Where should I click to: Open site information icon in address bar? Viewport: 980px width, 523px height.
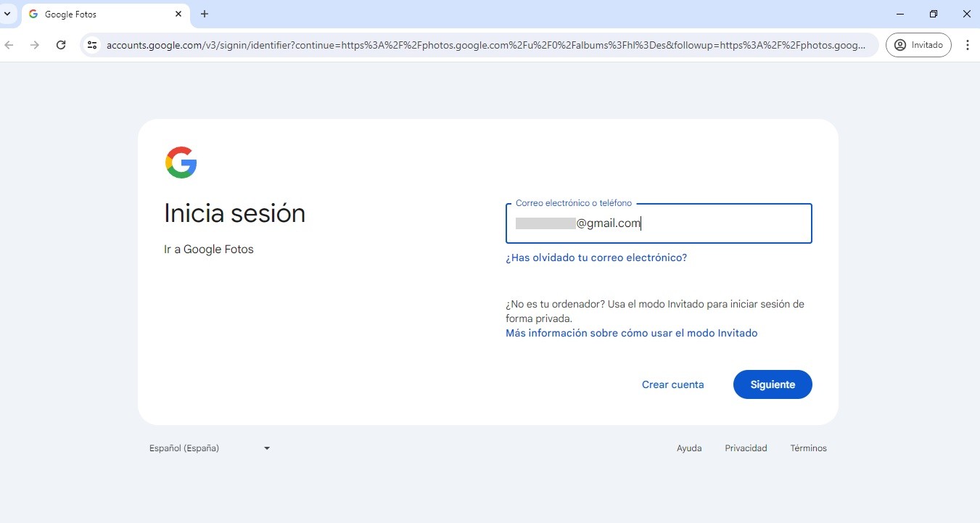pos(92,45)
